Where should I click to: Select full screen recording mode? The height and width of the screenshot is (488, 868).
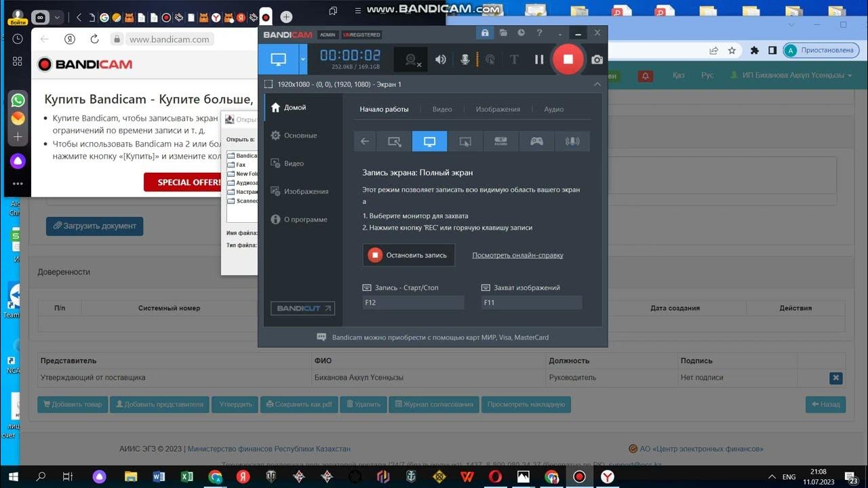coord(429,142)
